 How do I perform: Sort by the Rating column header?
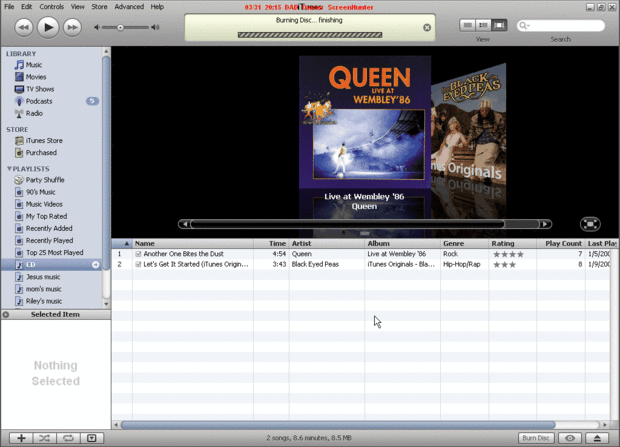coord(512,244)
